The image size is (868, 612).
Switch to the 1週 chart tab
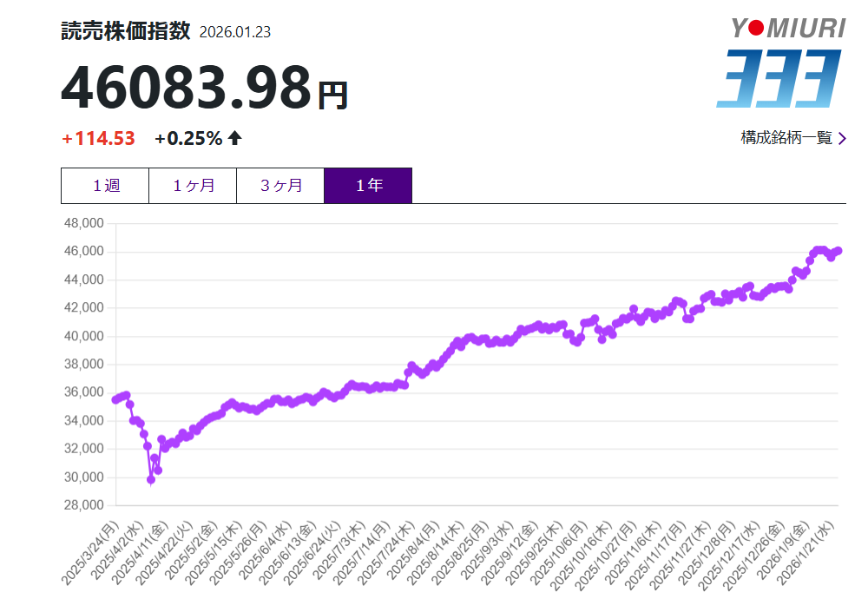tap(105, 186)
